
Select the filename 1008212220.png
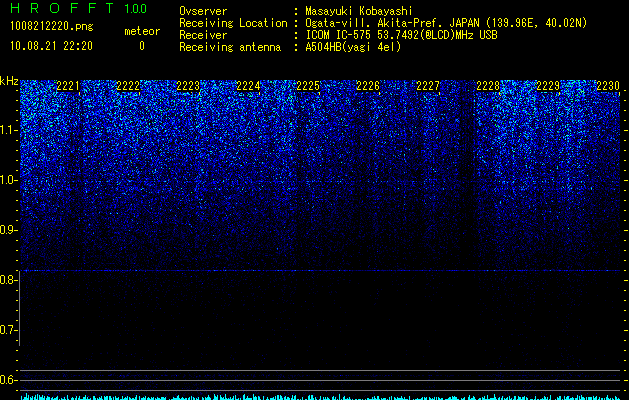(x=52, y=26)
